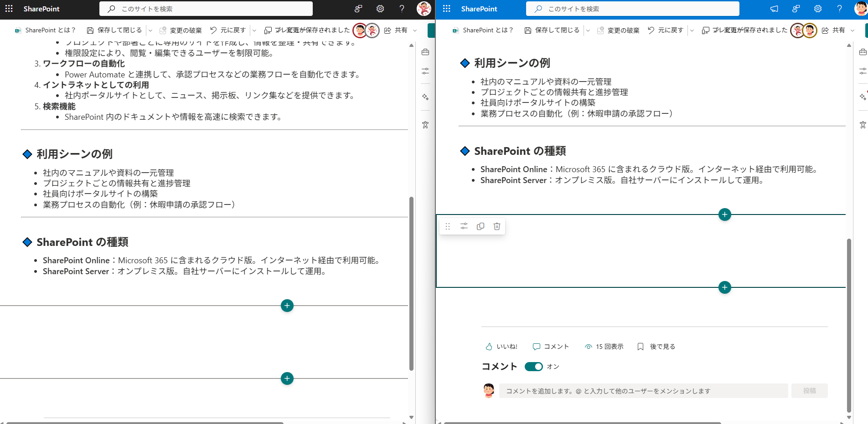Screen dimensions: 868x424
Task: Open the account avatar in right window header
Action: click(x=861, y=9)
